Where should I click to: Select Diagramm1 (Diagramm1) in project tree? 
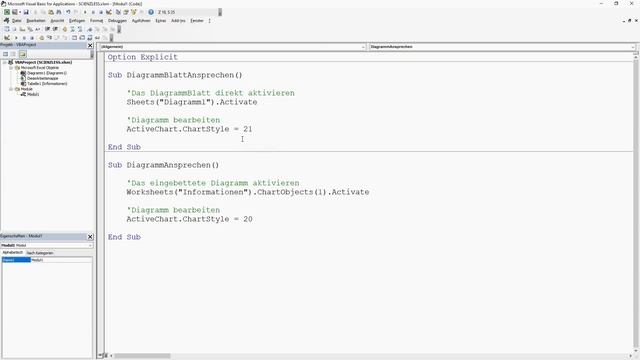pos(47,73)
